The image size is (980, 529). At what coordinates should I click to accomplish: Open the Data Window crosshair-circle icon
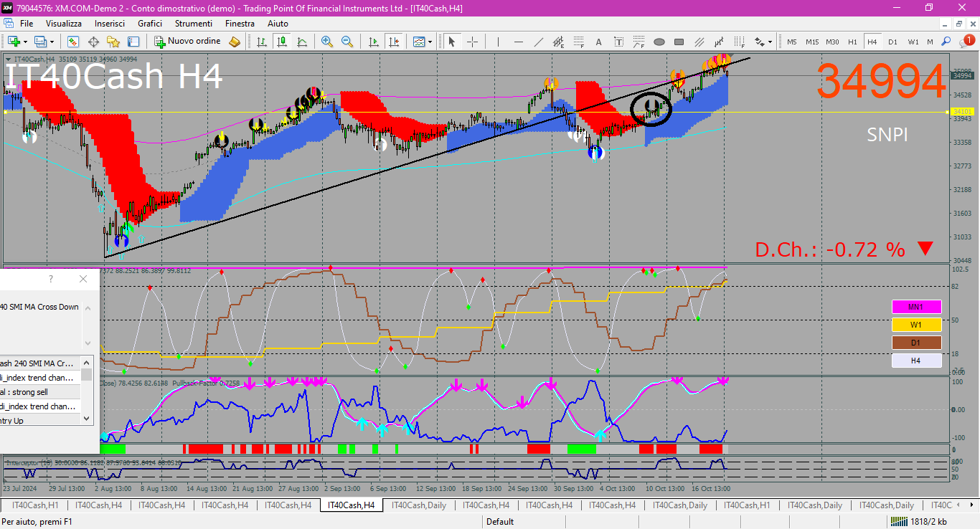(x=93, y=42)
